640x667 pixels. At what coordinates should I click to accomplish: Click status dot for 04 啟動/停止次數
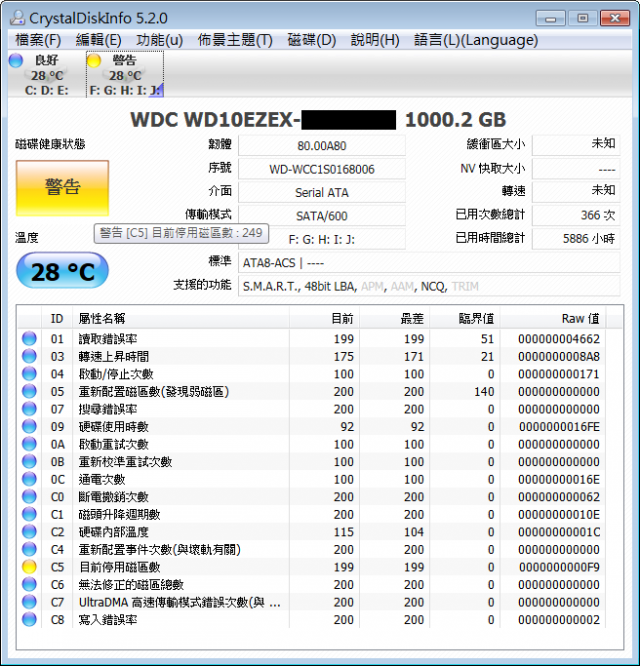(x=29, y=373)
